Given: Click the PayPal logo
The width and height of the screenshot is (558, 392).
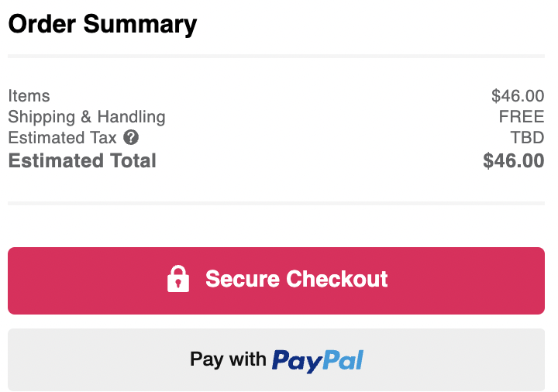Looking at the screenshot, I should 318,361.
